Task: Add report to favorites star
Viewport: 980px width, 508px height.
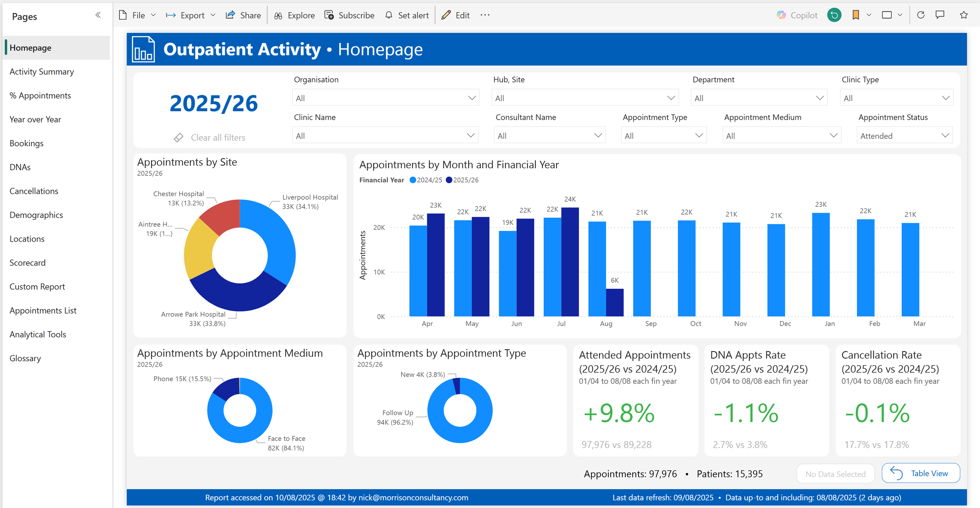Action: coord(964,15)
